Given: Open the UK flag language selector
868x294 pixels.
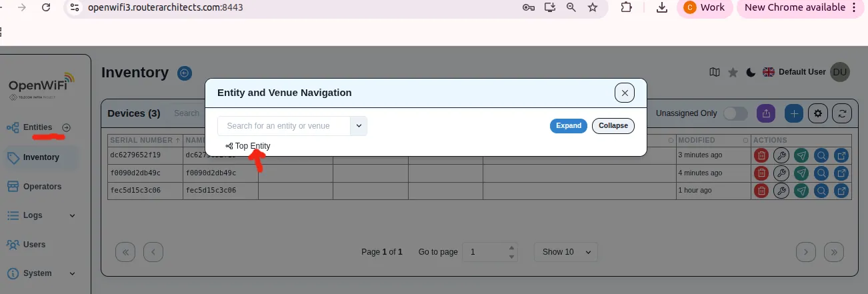Looking at the screenshot, I should pos(769,72).
